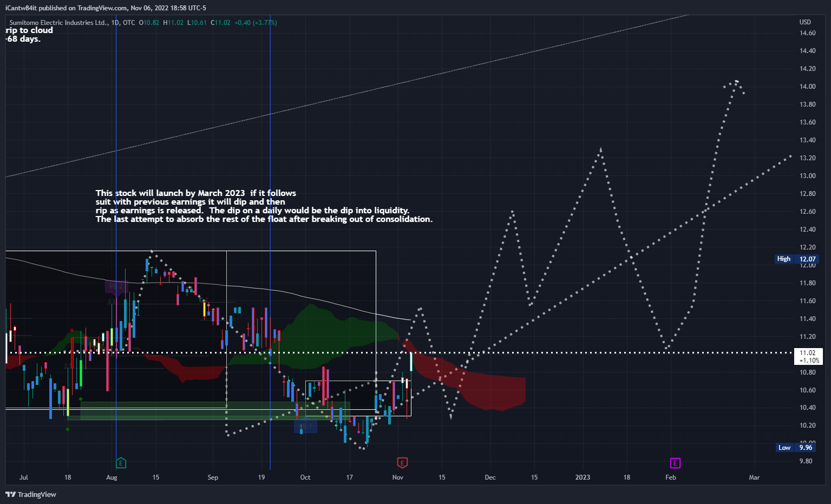Click the 'rip to cloud' annotation text
Screen dimensions: 831x504
(x=29, y=30)
